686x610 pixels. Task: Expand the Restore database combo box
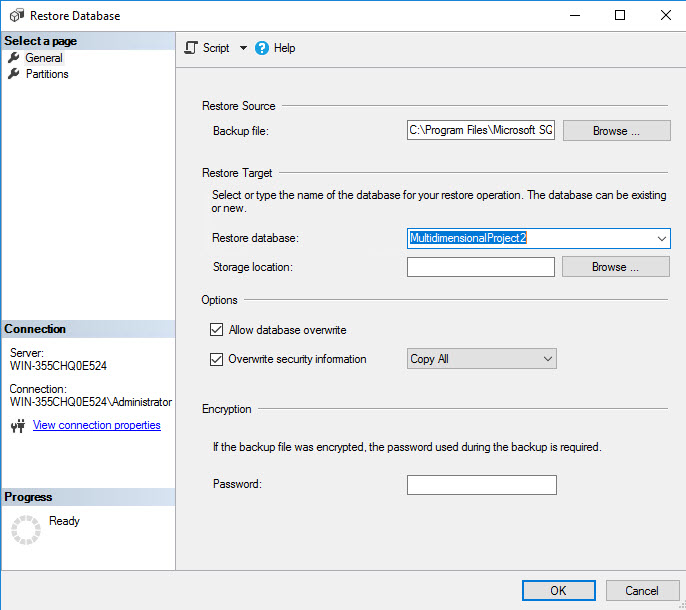tap(661, 239)
